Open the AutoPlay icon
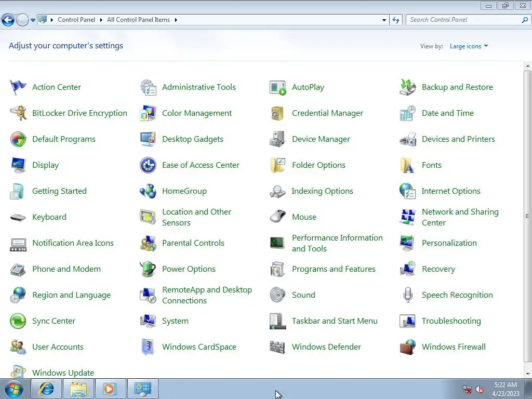532x399 pixels. [278, 87]
